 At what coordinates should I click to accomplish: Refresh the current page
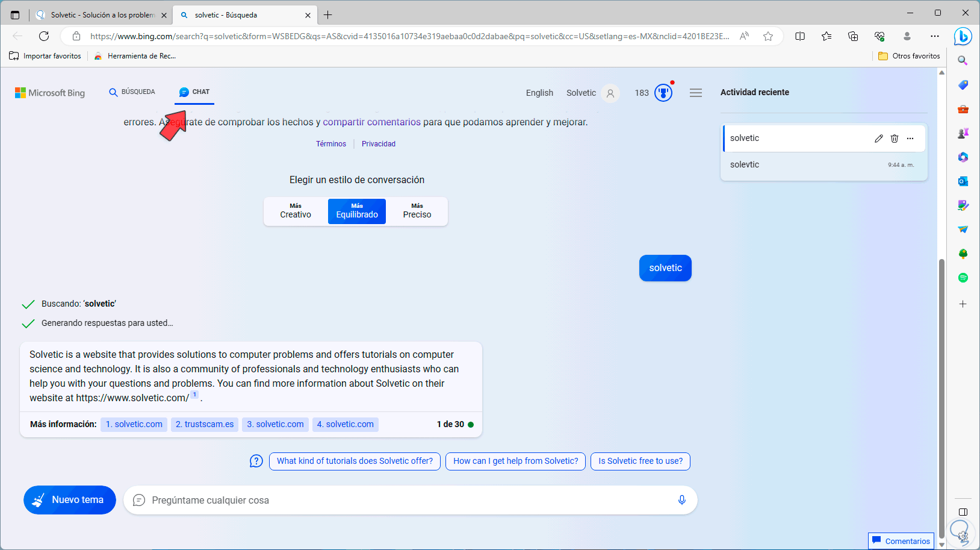click(44, 36)
